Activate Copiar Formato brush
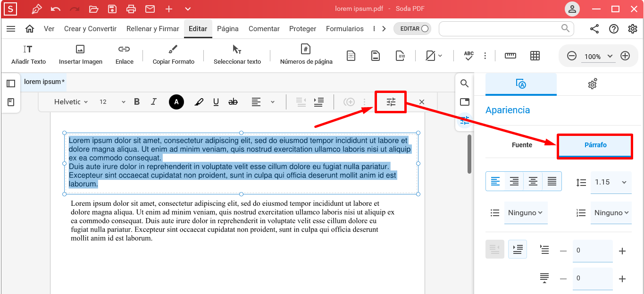Image resolution: width=644 pixels, height=294 pixels. (174, 55)
